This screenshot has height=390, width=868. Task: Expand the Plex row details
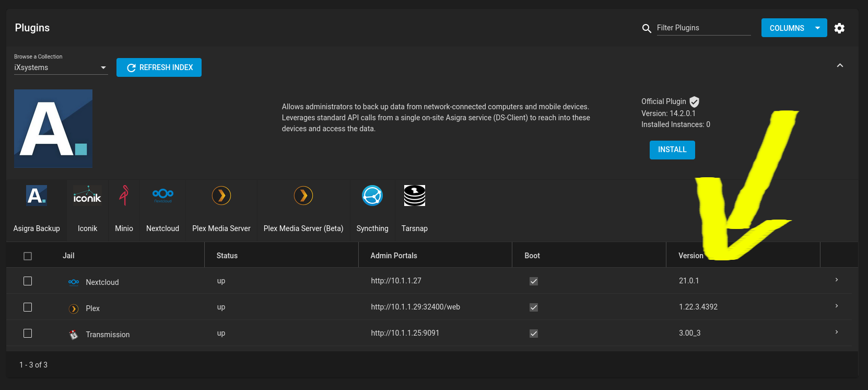click(837, 306)
